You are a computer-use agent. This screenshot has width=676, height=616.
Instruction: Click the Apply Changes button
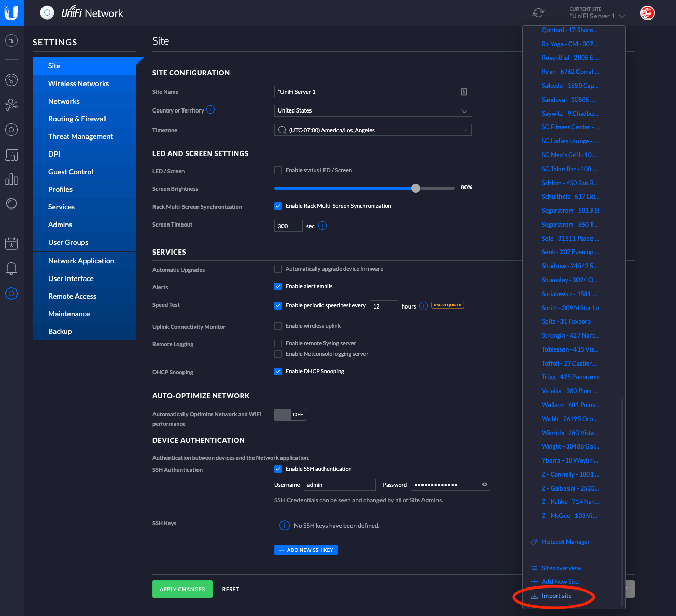pos(182,589)
